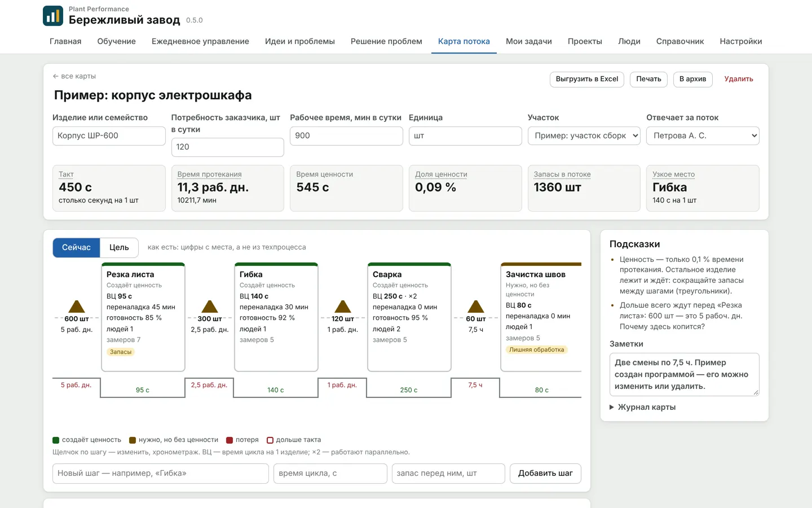This screenshot has width=812, height=508.
Task: Click the Добавить шаг button
Action: coord(545,474)
